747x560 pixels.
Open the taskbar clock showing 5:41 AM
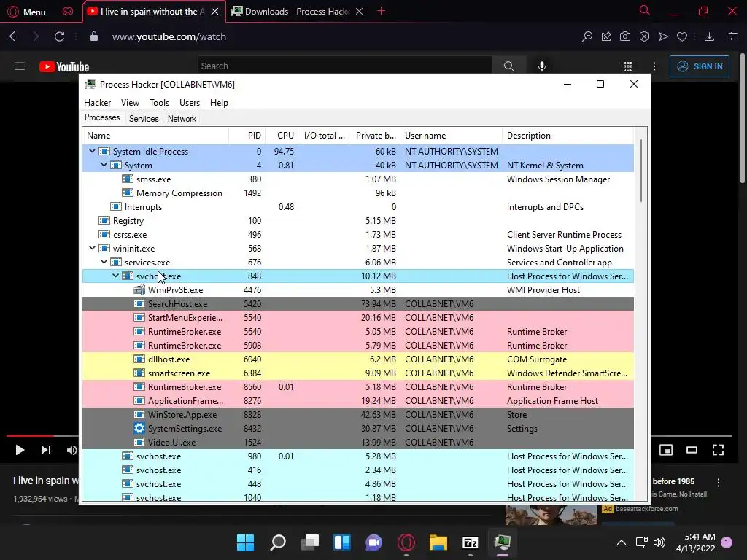coord(695,542)
